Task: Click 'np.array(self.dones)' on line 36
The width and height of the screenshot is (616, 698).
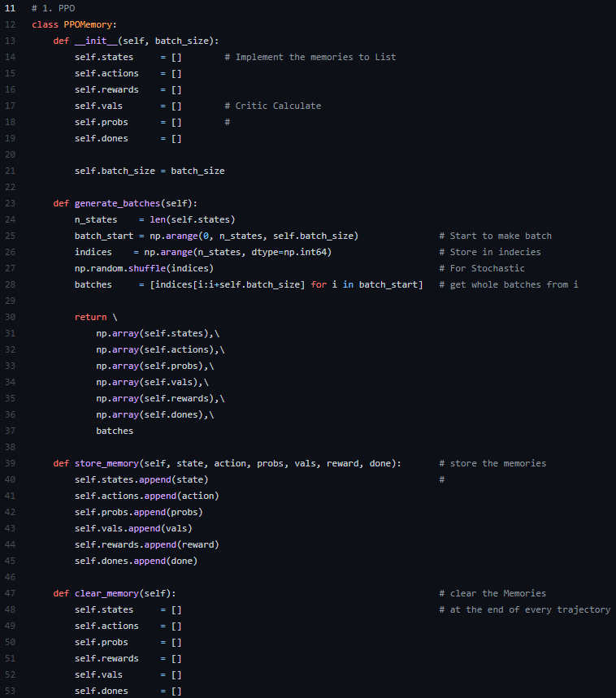Action: 152,415
